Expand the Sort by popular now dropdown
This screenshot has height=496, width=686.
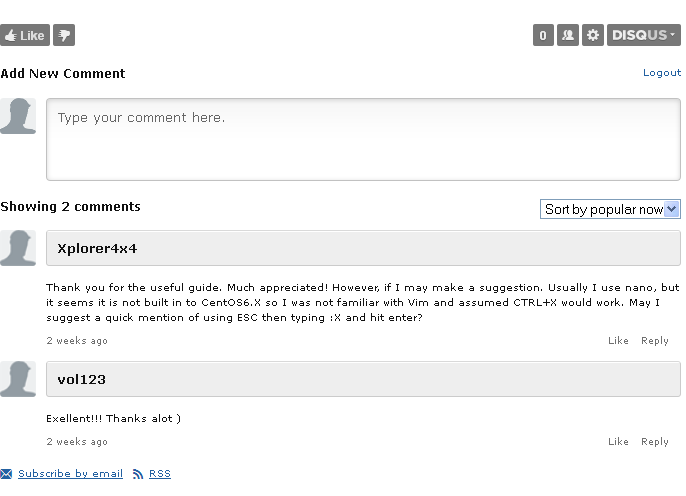[x=610, y=209]
